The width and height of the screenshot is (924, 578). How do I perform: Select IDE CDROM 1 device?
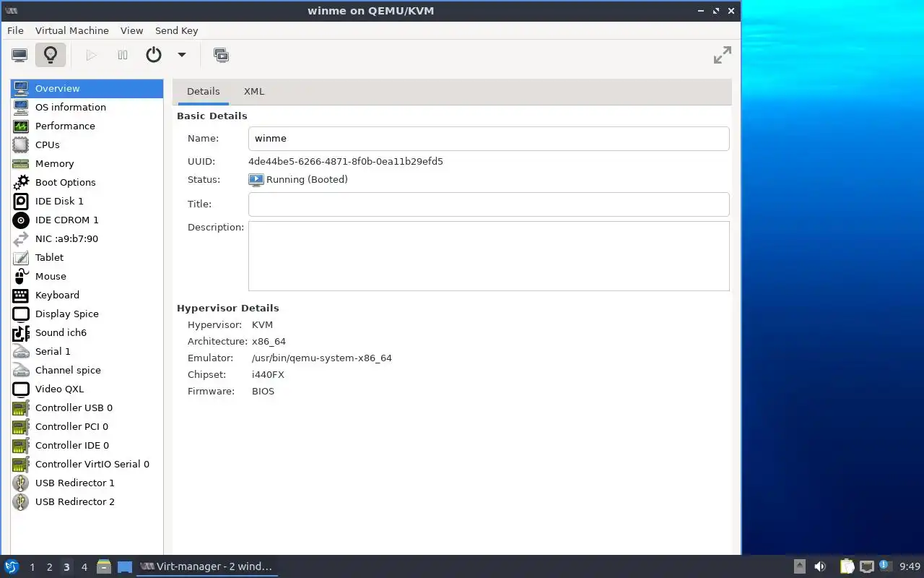[x=87, y=220]
